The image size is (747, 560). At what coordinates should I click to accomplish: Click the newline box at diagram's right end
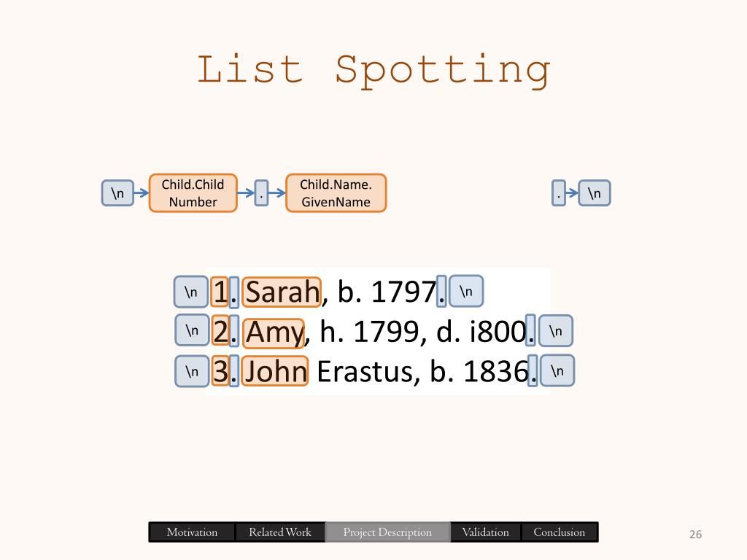click(594, 192)
